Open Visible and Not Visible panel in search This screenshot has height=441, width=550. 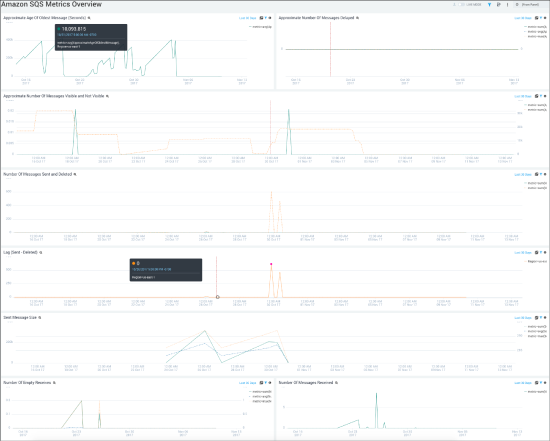[537, 96]
